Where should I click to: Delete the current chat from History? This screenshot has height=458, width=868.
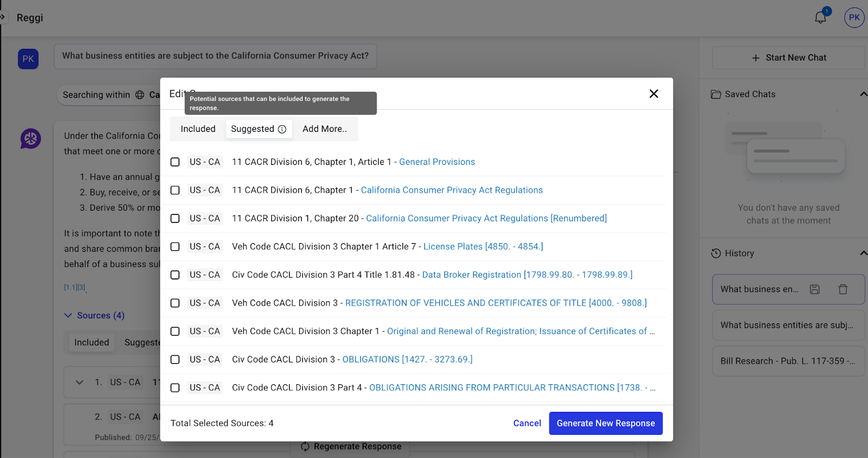coord(843,289)
